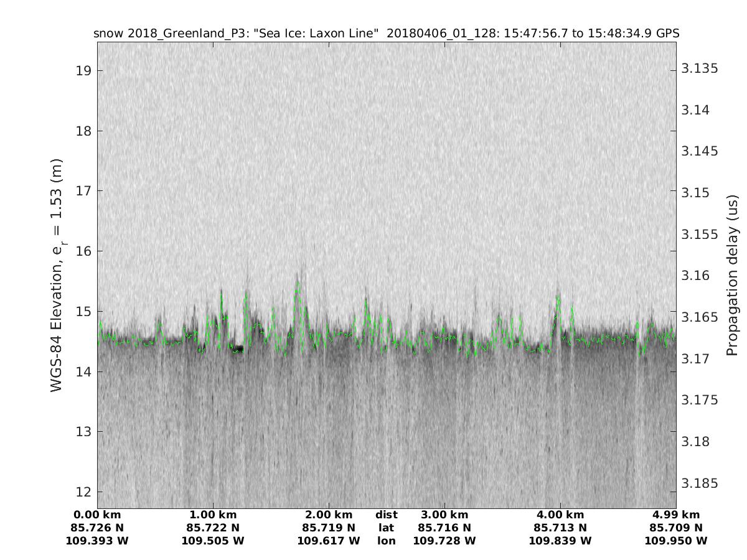Select the 'lon' row label below the plot
747x560 pixels.
[x=386, y=541]
